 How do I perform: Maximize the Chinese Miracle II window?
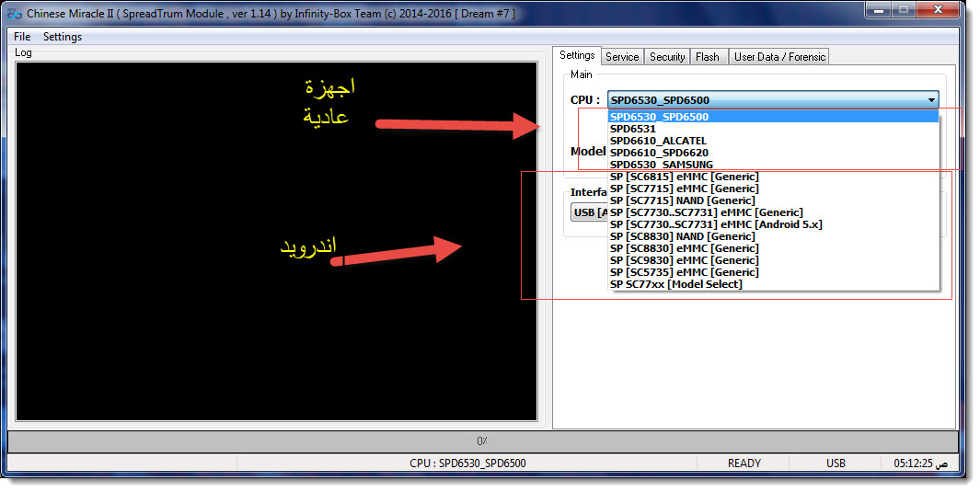tap(903, 10)
